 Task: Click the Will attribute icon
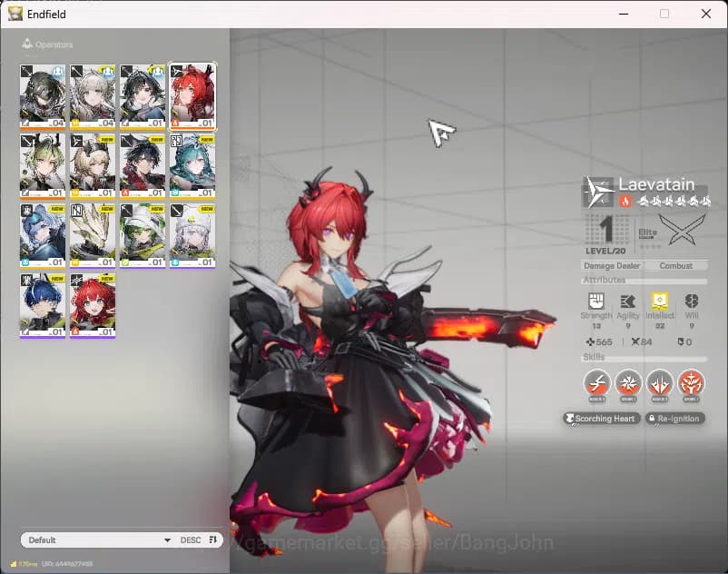pyautogui.click(x=694, y=301)
